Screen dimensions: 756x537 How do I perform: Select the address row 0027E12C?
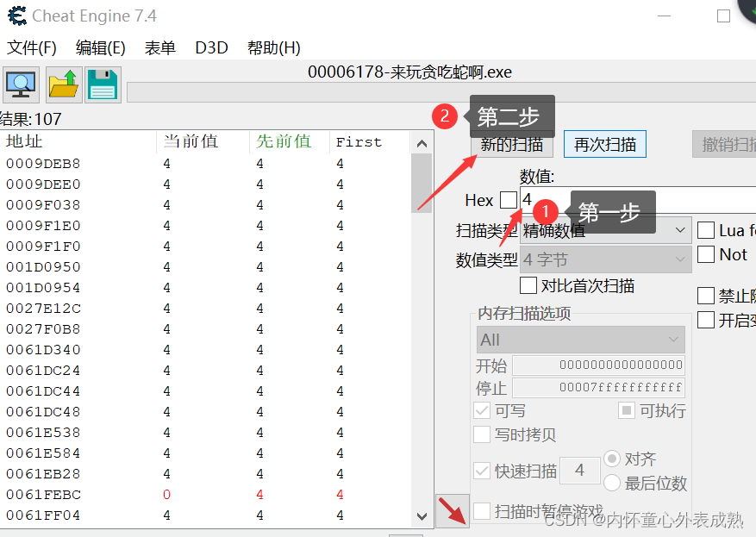click(206, 309)
